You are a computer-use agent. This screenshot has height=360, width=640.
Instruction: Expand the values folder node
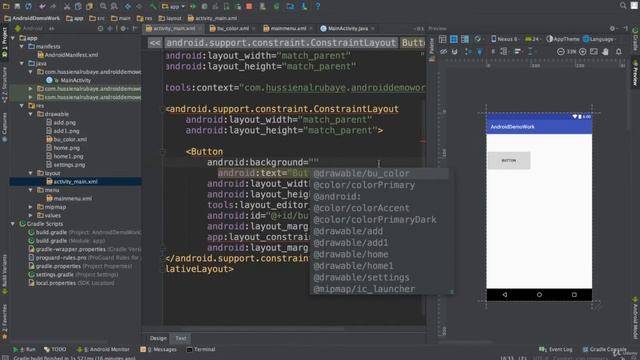pos(31,216)
